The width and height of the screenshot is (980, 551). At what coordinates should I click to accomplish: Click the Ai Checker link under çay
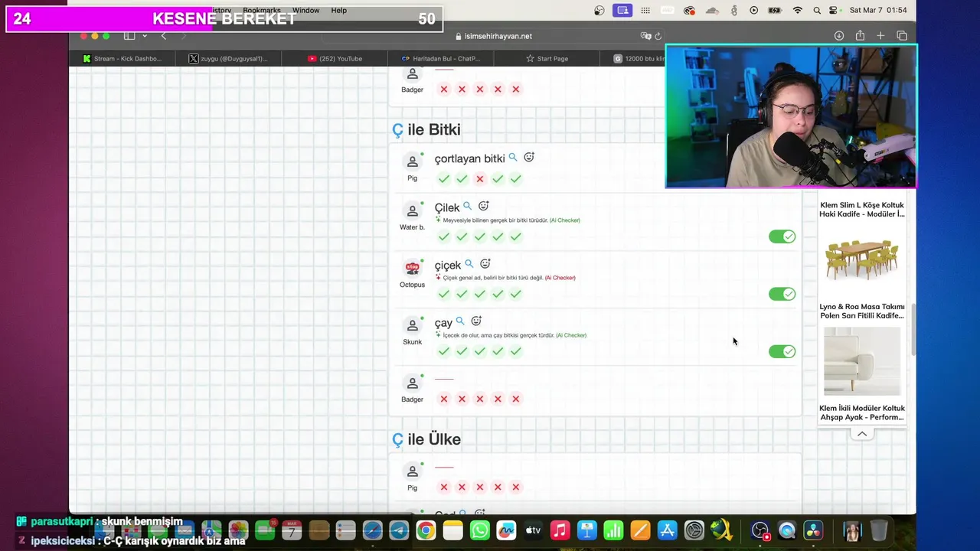pyautogui.click(x=571, y=335)
